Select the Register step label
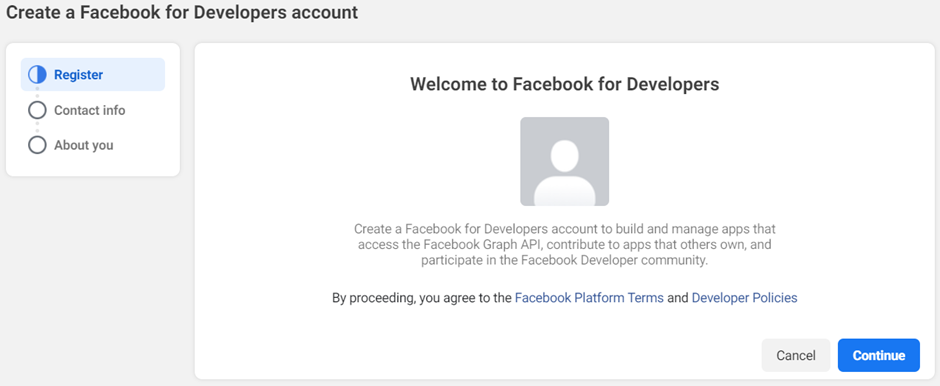This screenshot has height=386, width=940. [79, 75]
